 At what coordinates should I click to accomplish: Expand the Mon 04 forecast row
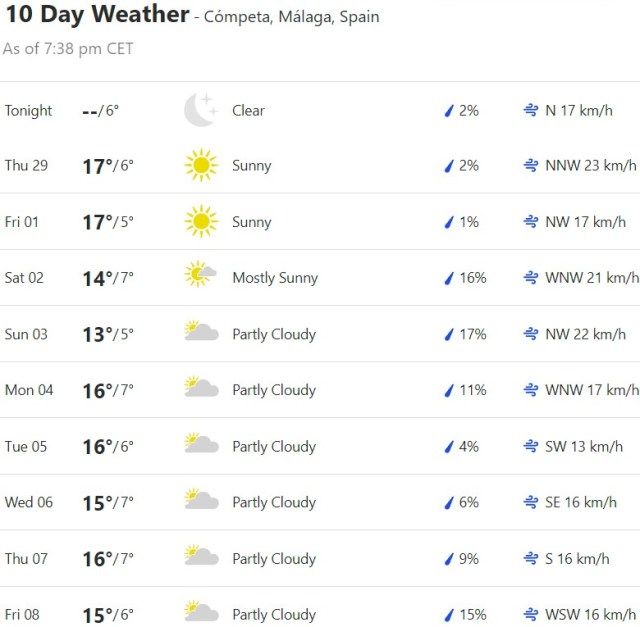[29, 390]
